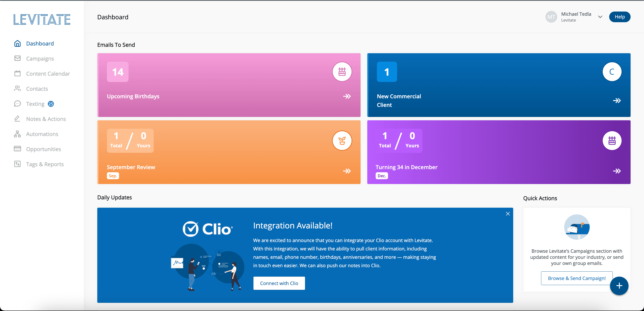
Task: Open the Contacts menu item
Action: click(x=37, y=89)
